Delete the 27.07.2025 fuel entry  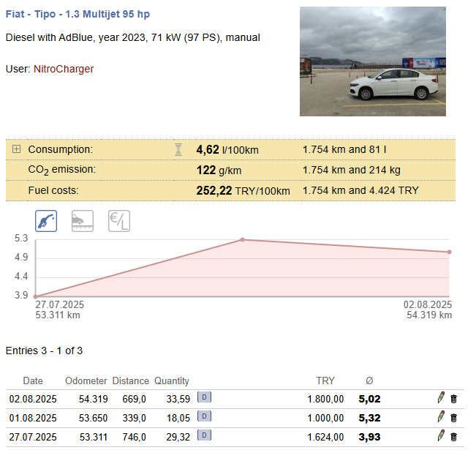pos(453,437)
